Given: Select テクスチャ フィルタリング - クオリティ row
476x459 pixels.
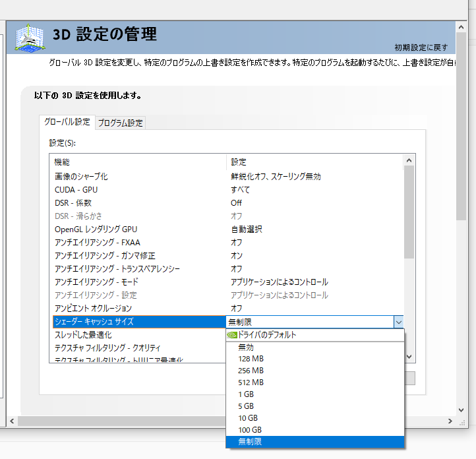Looking at the screenshot, I should 139,348.
